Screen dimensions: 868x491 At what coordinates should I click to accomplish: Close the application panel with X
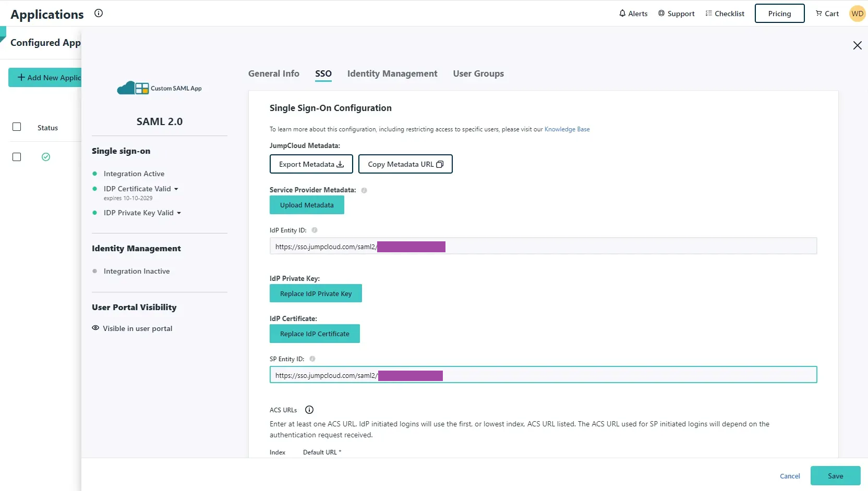pyautogui.click(x=857, y=45)
